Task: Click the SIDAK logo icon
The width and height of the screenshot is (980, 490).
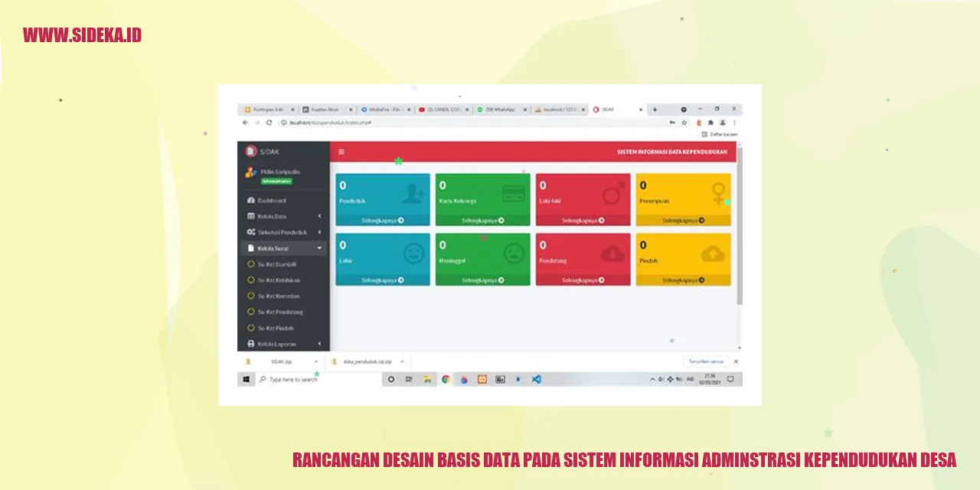Action: 250,152
